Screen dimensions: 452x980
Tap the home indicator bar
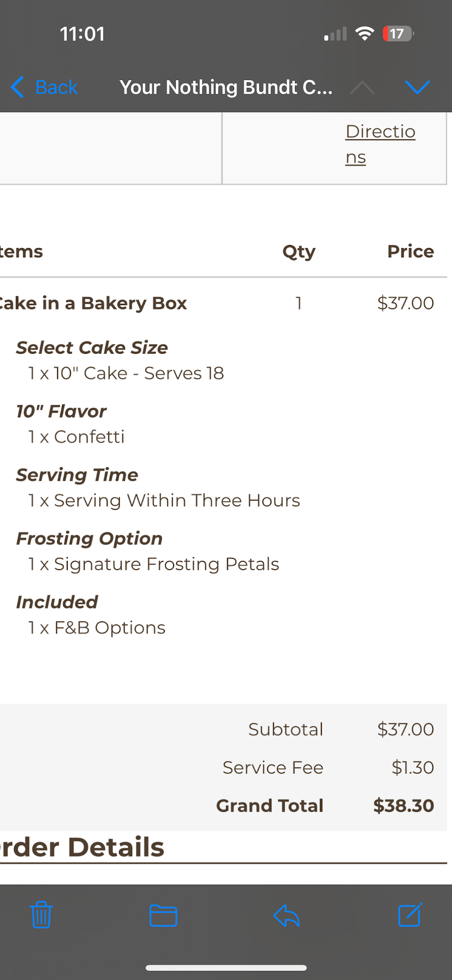pyautogui.click(x=226, y=968)
